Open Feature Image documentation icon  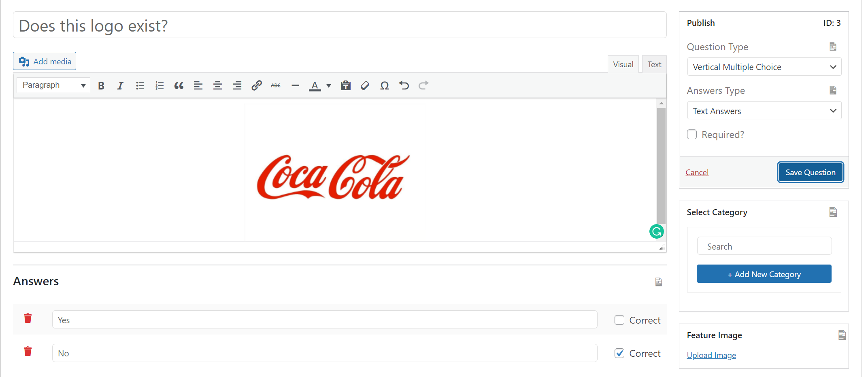pyautogui.click(x=842, y=335)
